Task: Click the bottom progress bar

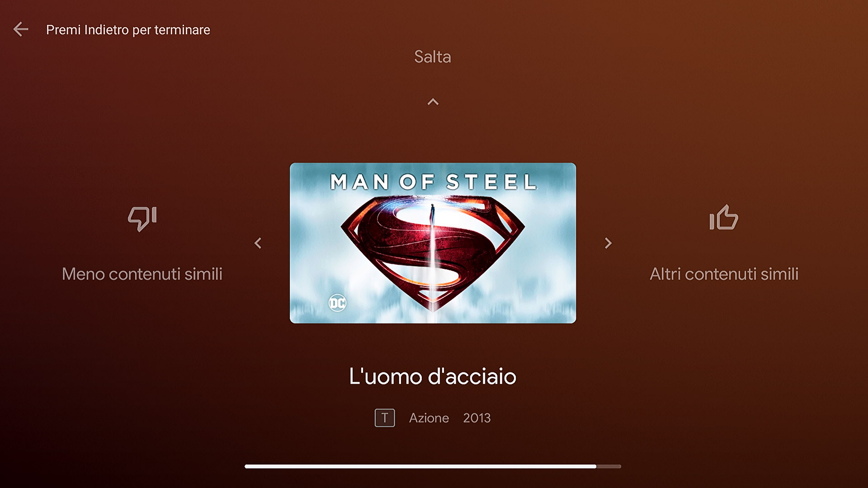Action: pyautogui.click(x=433, y=466)
